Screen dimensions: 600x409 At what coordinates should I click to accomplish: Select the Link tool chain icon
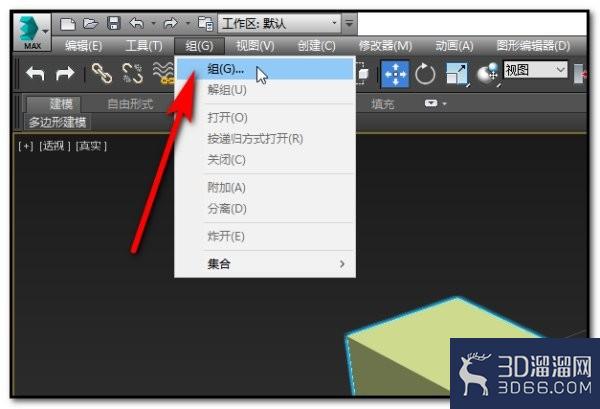(102, 73)
